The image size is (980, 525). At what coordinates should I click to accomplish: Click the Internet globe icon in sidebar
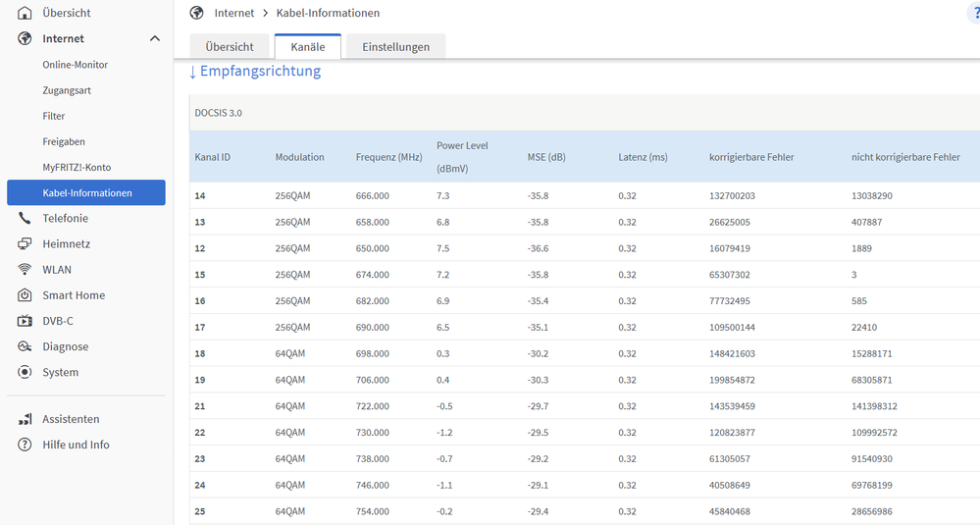click(x=25, y=38)
